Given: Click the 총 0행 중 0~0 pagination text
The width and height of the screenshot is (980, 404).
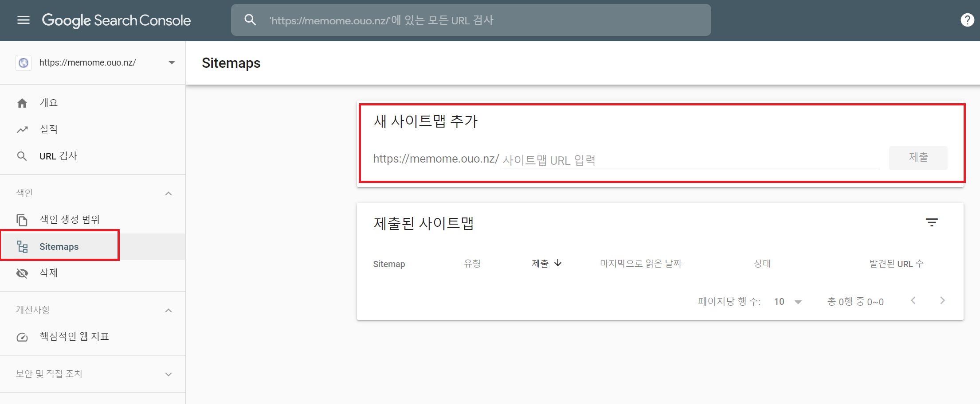Looking at the screenshot, I should pyautogui.click(x=855, y=302).
